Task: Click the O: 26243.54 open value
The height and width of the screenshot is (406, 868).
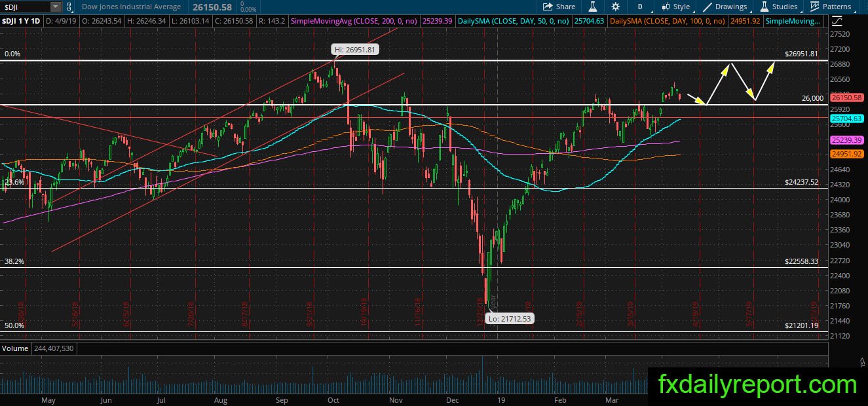Action: [x=102, y=21]
